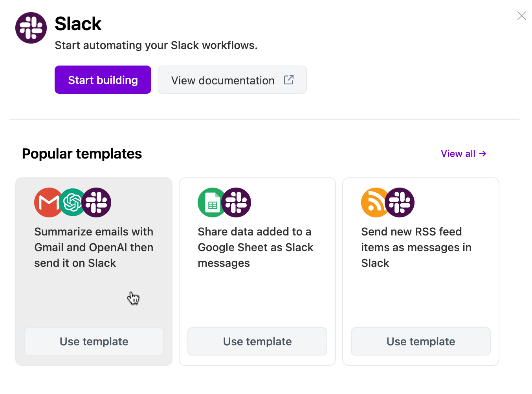Click the OpenAI icon on the first template
Screen dimensions: 532x394
[x=72, y=202]
